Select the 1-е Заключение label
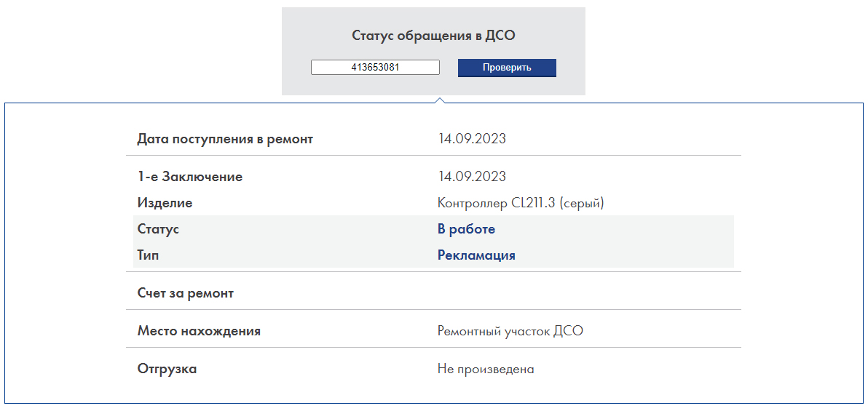Viewport: 868px width, 411px height. 190,177
